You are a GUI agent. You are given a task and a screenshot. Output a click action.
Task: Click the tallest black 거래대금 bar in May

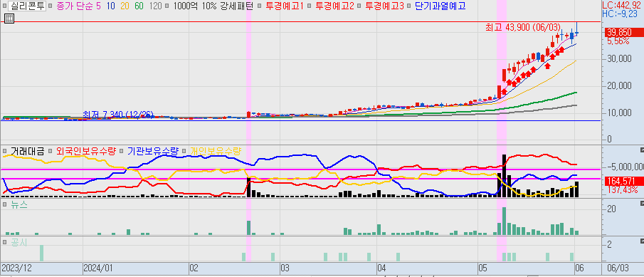505,176
